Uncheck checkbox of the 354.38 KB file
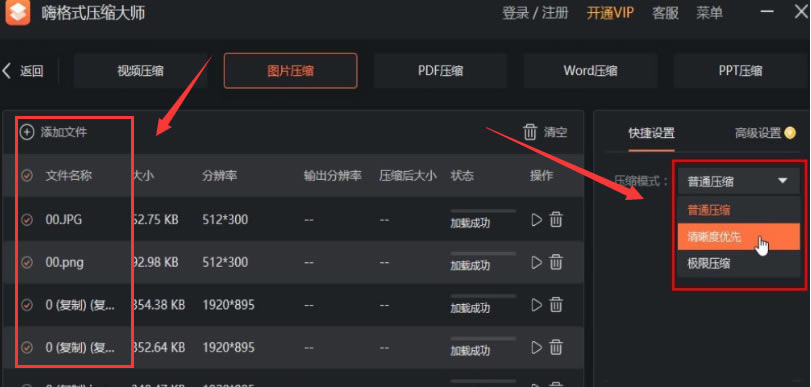Image resolution: width=811 pixels, height=387 pixels. point(27,305)
